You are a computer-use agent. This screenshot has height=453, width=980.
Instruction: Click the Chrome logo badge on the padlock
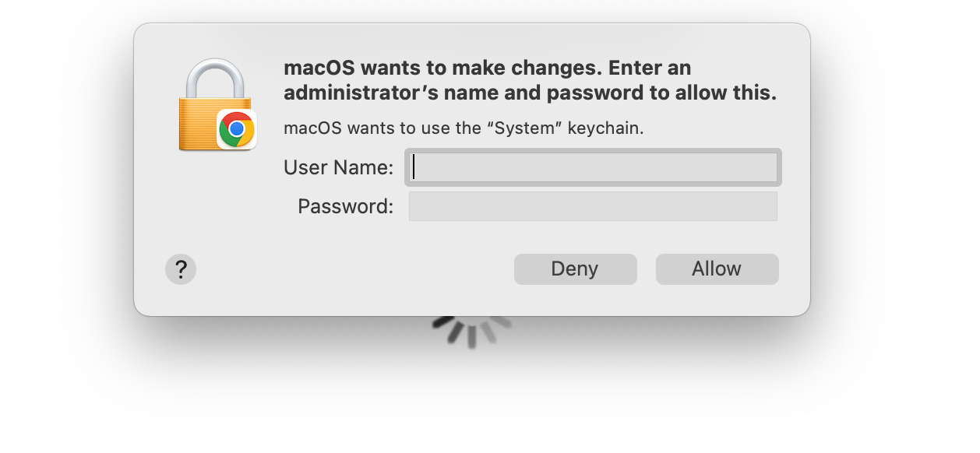pyautogui.click(x=237, y=129)
